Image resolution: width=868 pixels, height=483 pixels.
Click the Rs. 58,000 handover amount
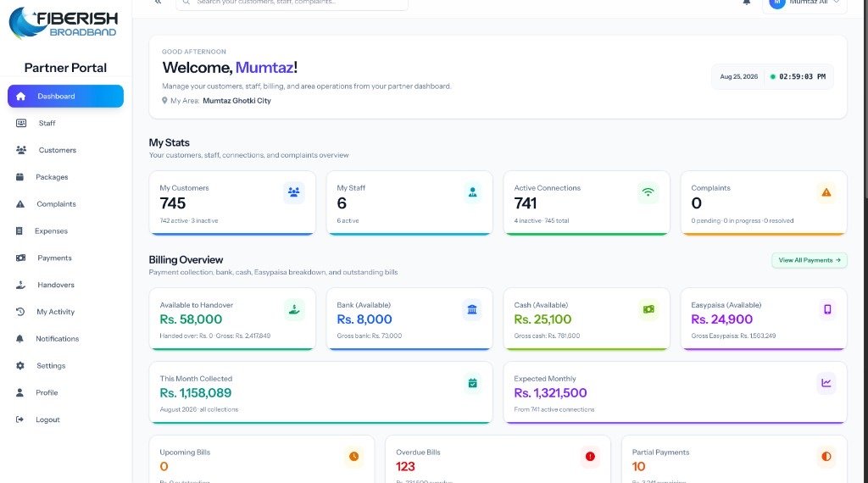coord(191,319)
